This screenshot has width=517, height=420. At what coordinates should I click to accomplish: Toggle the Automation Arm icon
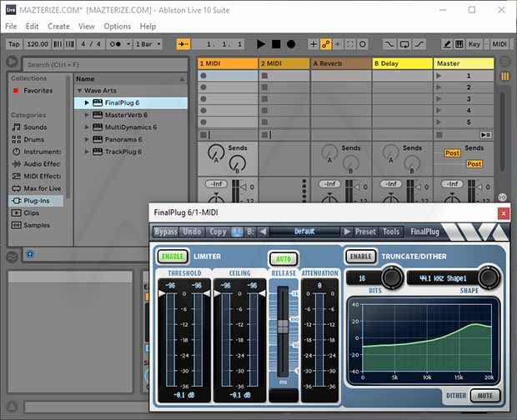click(x=326, y=44)
